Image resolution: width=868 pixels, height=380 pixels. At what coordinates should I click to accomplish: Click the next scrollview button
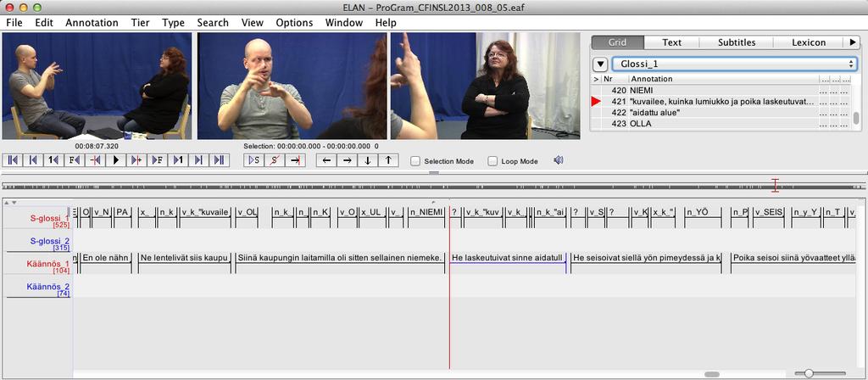click(x=198, y=160)
